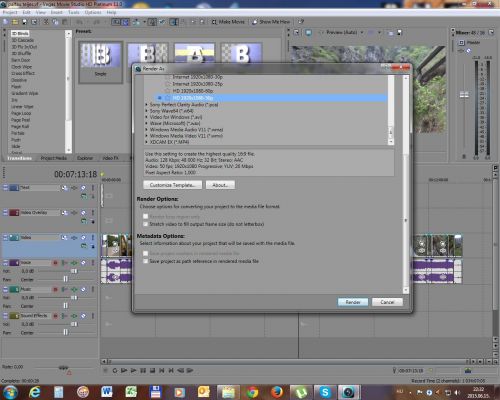This screenshot has width=500, height=400.
Task: Click the Record arm button on Sound Effects track
Action: click(x=55, y=316)
